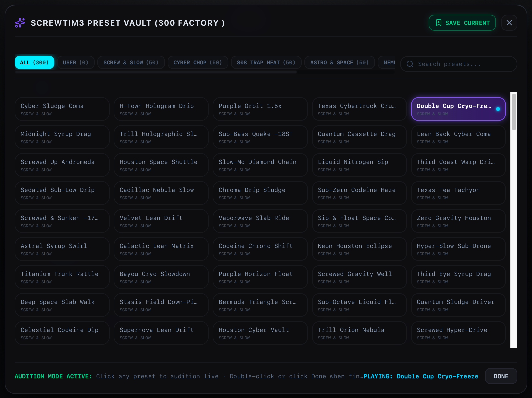Close the preset vault dialog

pyautogui.click(x=509, y=23)
